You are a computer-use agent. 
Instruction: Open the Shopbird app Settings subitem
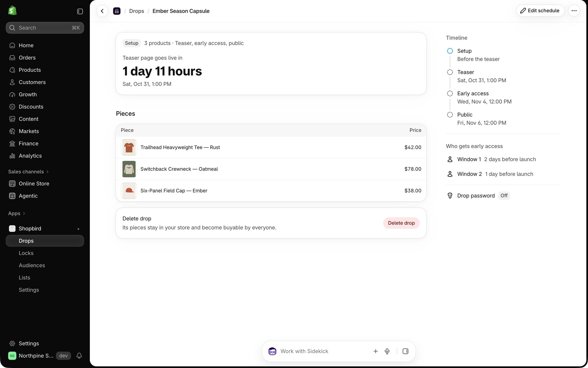45,290
